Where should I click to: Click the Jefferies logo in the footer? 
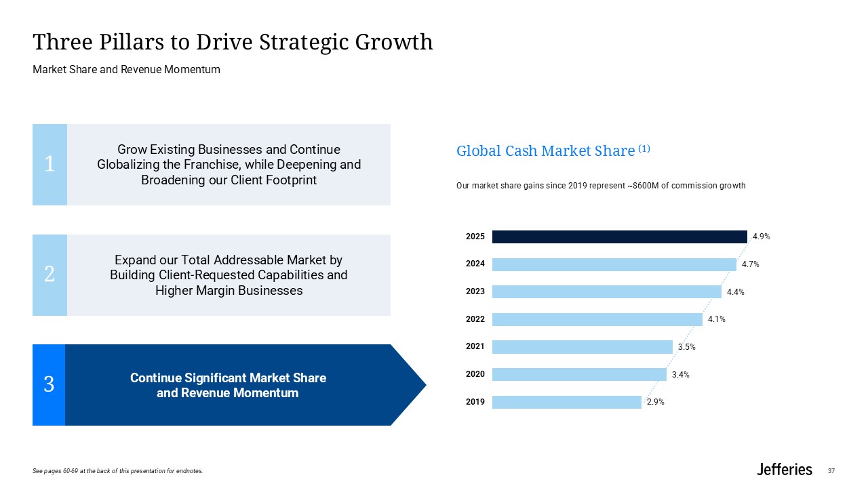784,470
